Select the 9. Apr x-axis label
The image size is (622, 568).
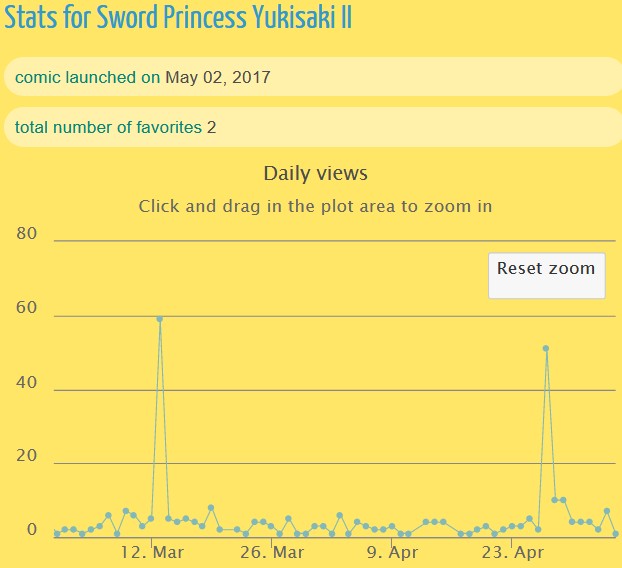coord(392,552)
